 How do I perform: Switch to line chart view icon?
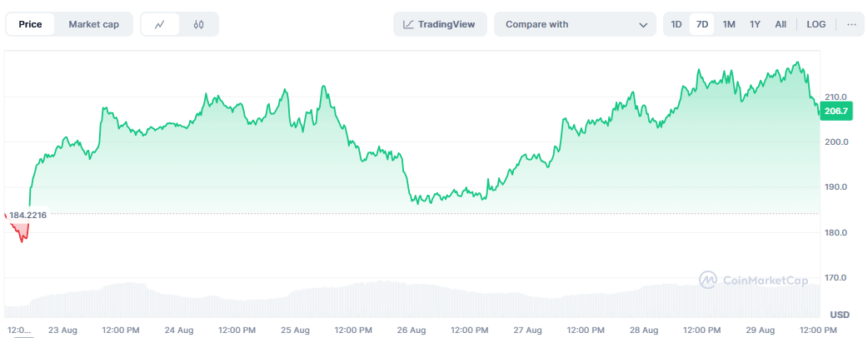click(x=160, y=24)
